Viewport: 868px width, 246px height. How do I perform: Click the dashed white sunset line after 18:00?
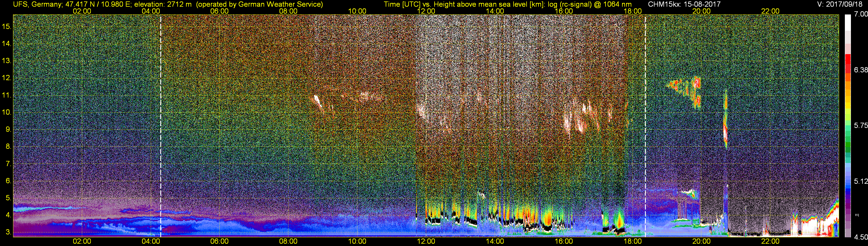tap(645, 126)
